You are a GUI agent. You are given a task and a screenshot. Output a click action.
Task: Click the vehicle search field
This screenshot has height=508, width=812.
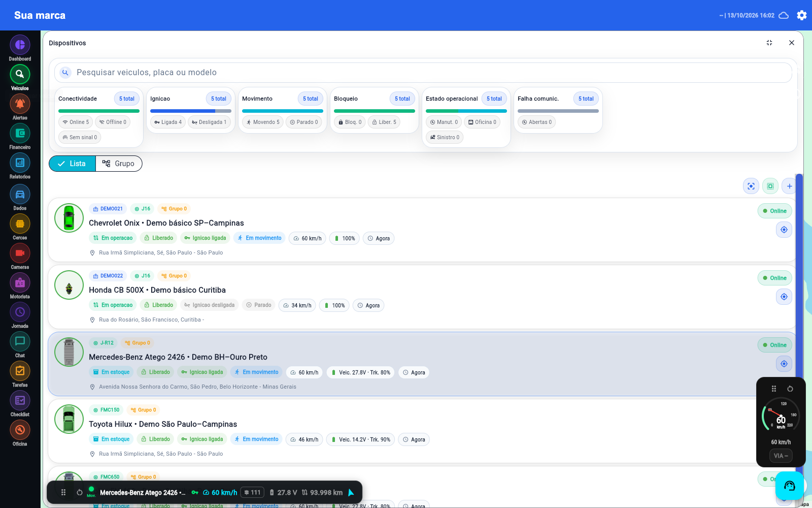[x=423, y=73]
